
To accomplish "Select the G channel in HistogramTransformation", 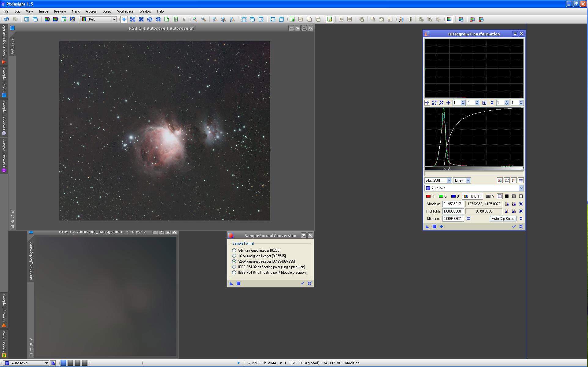I will (x=443, y=196).
